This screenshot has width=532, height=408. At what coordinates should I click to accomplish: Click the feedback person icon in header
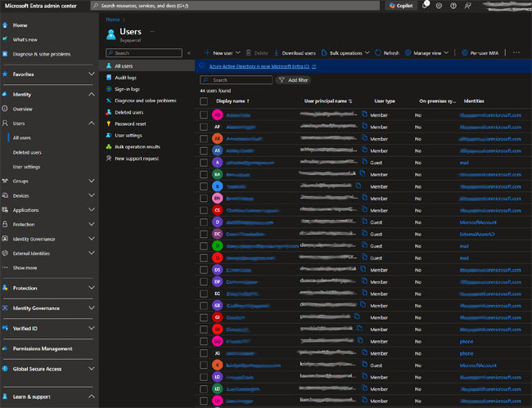click(x=467, y=6)
